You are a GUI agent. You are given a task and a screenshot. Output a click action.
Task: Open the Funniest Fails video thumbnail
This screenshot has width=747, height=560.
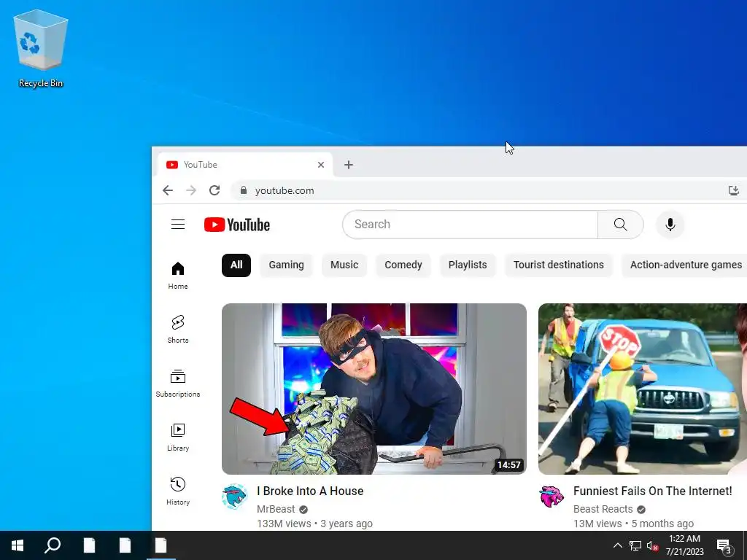click(x=643, y=389)
